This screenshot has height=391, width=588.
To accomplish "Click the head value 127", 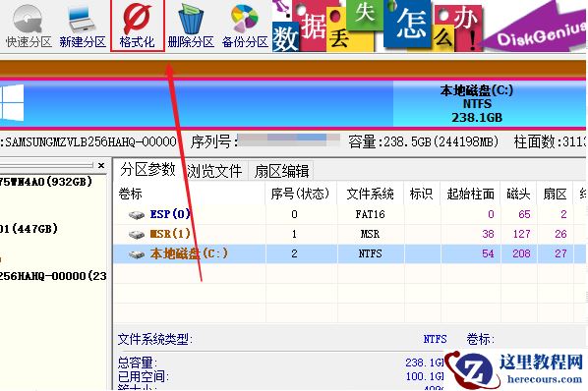I will point(521,234).
